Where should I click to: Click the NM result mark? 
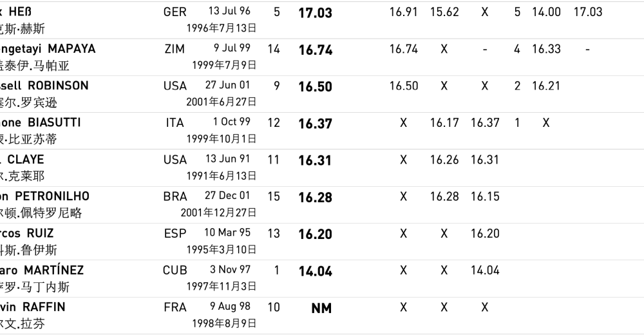tap(321, 309)
